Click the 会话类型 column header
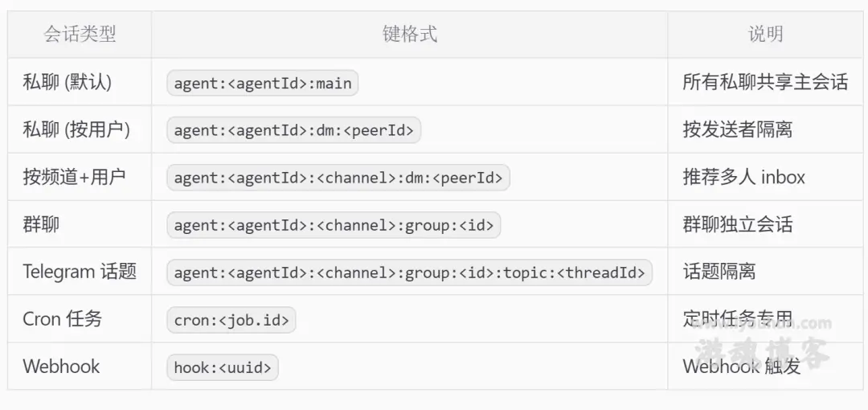The image size is (868, 410). pos(80,35)
